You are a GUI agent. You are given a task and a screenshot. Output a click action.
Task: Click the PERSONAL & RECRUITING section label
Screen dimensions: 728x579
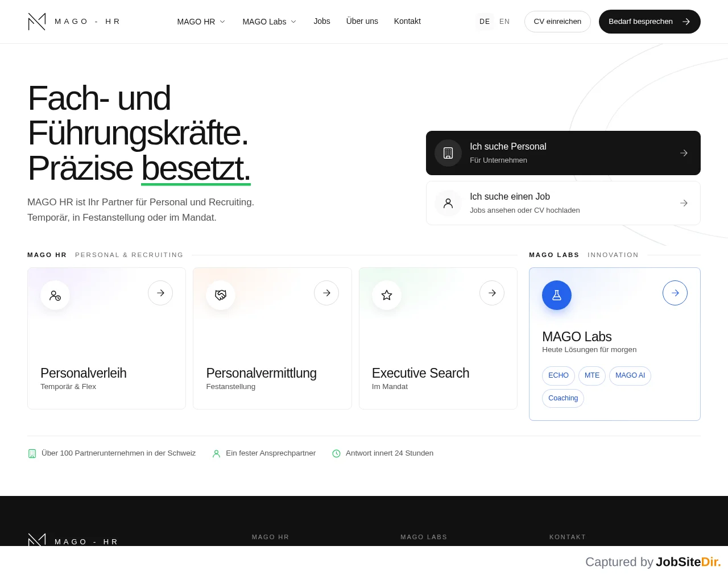[x=129, y=255]
